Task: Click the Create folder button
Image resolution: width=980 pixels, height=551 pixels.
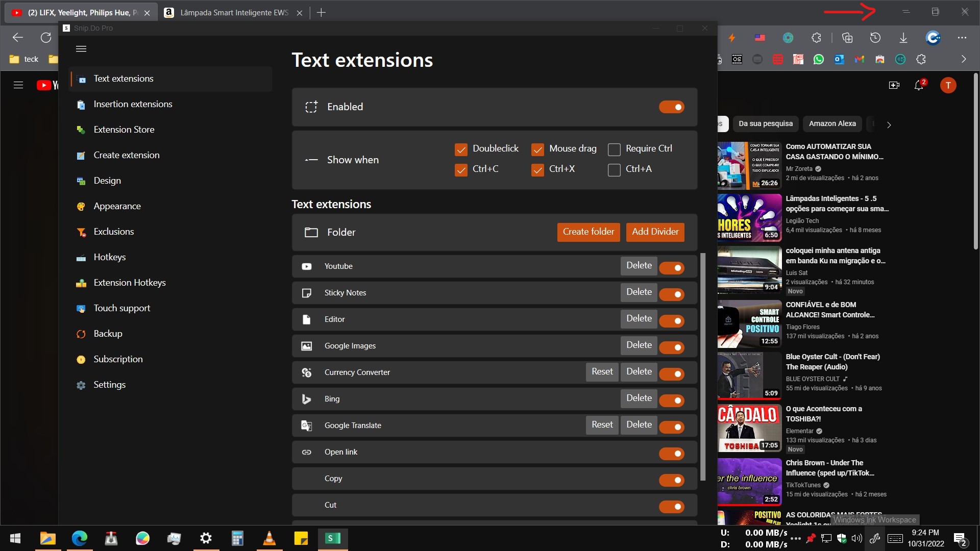Action: (588, 232)
